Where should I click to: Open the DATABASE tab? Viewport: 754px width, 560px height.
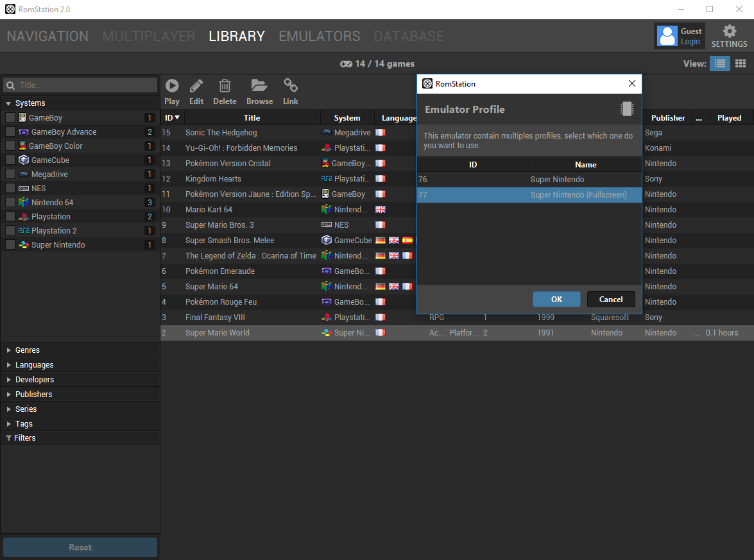[409, 36]
